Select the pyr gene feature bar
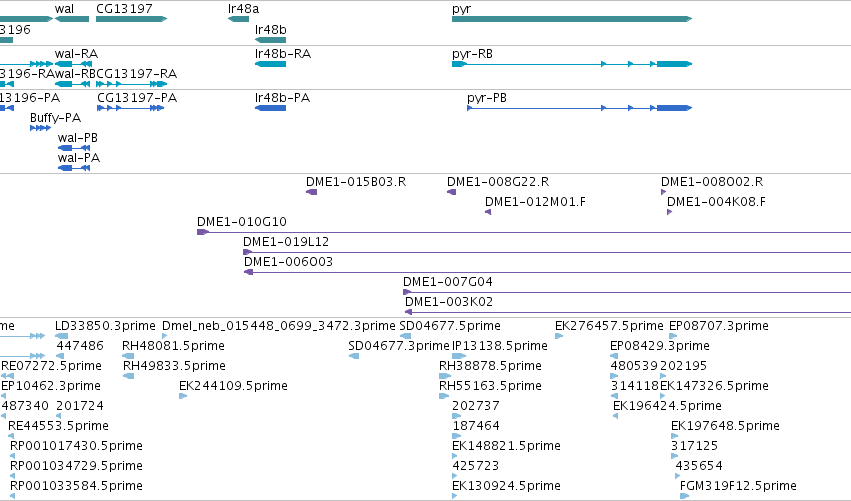Image resolution: width=851 pixels, height=501 pixels. coord(572,19)
